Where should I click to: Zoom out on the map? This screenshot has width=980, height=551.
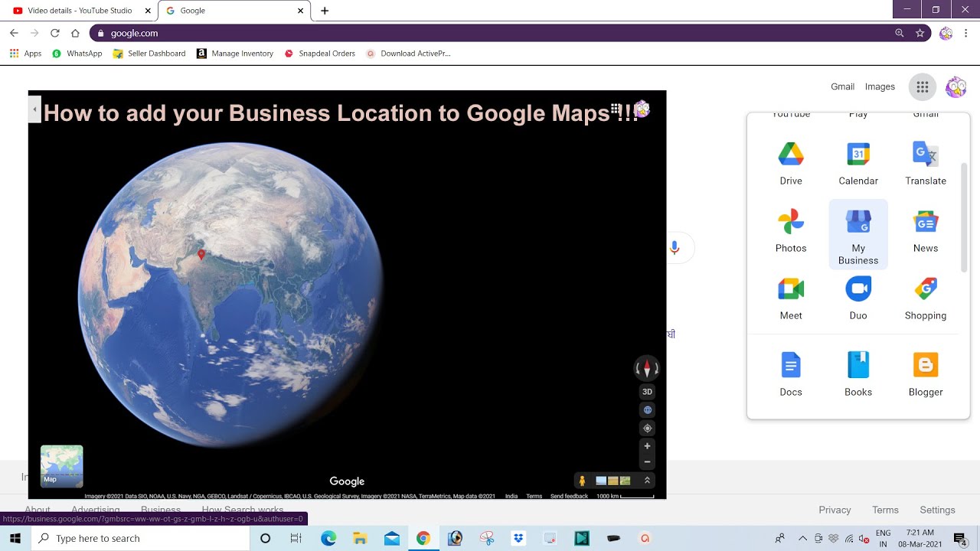pos(647,461)
